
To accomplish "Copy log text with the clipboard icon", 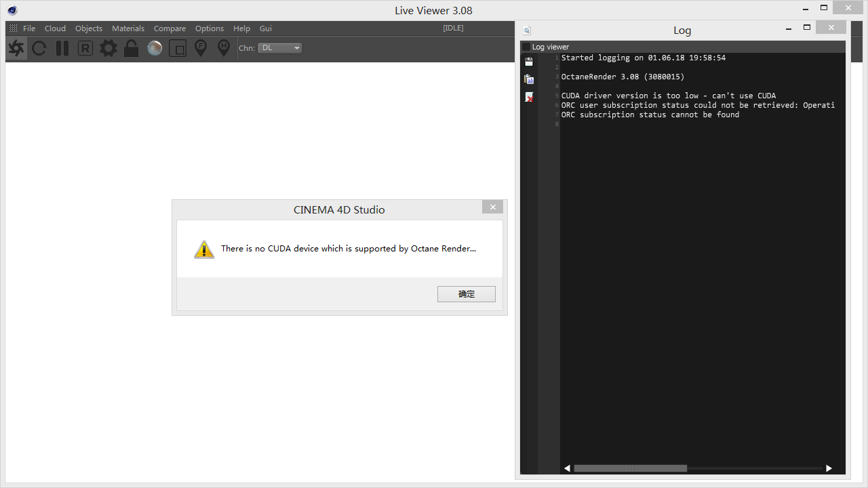I will coord(529,79).
